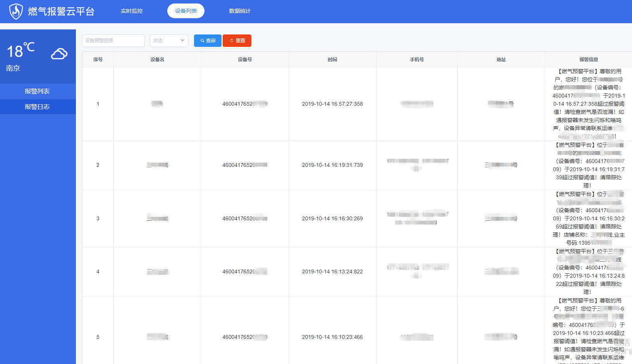The image size is (632, 364).
Task: Click the 序号 column header
Action: coord(98,60)
